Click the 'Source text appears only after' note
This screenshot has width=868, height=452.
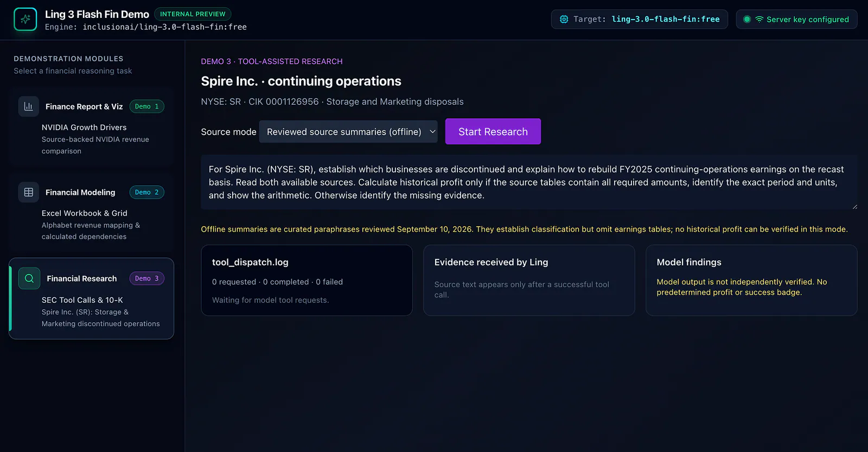pyautogui.click(x=521, y=290)
